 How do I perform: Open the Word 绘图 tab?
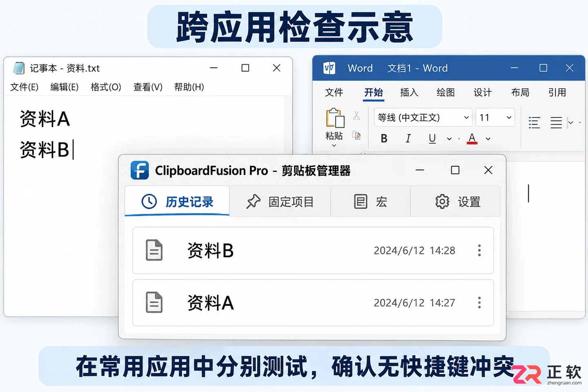(445, 93)
